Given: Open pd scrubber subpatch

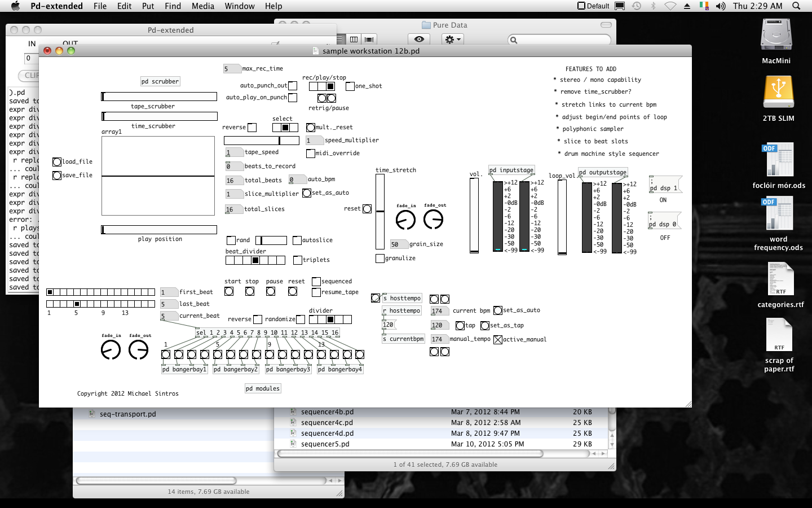Looking at the screenshot, I should coord(160,81).
